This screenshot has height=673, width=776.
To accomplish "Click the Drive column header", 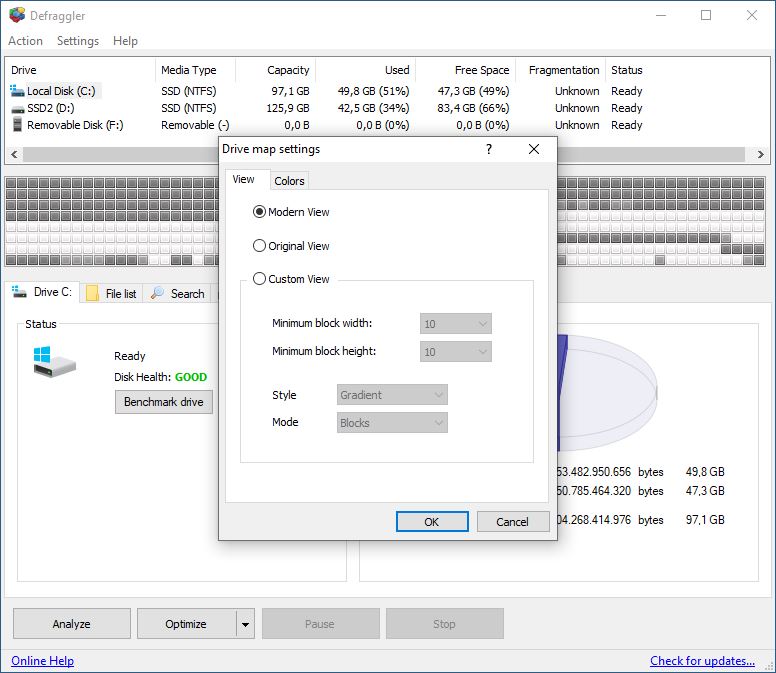I will coord(81,70).
